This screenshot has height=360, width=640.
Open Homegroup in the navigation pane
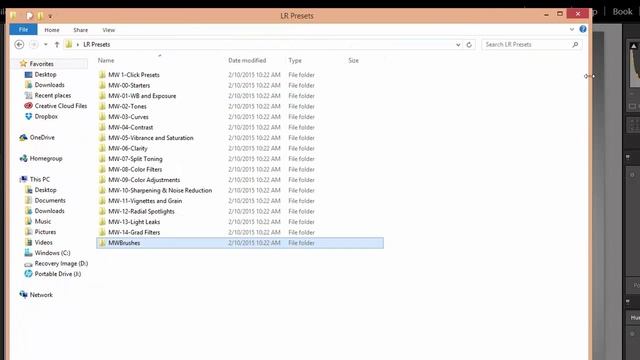pos(46,158)
